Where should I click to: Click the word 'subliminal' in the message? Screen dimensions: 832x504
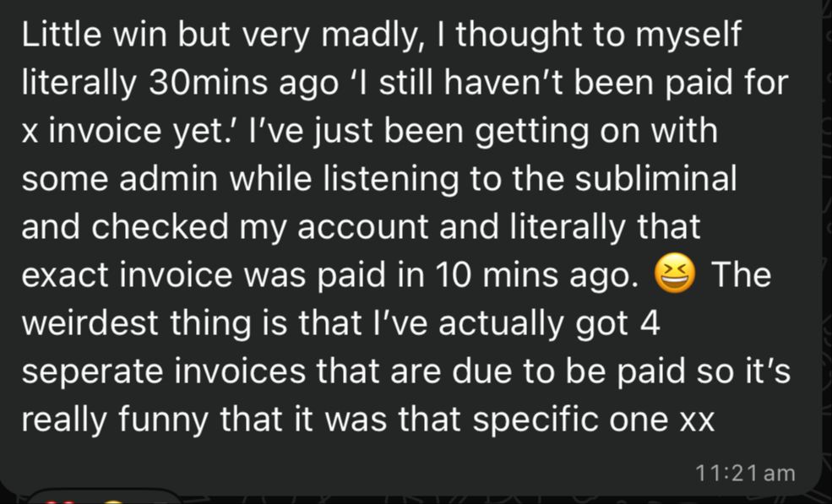click(x=655, y=178)
